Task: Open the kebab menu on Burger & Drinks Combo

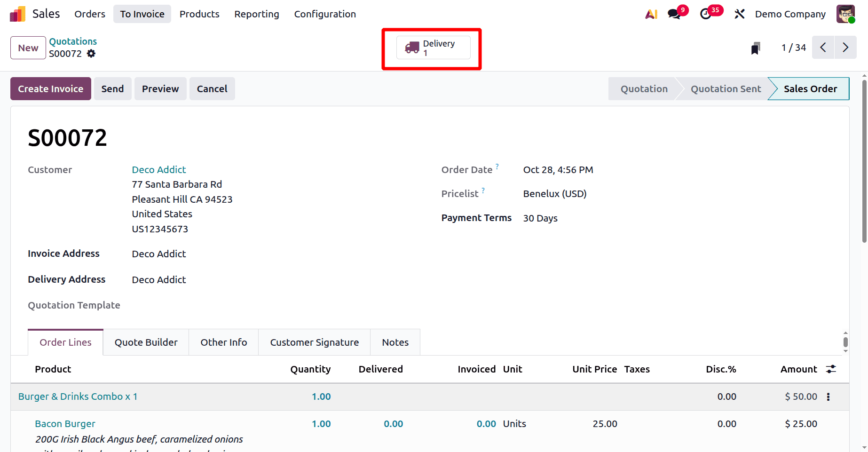Action: click(x=828, y=396)
